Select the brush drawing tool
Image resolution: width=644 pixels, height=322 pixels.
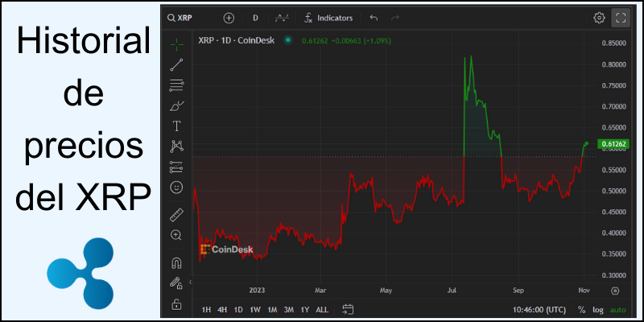(x=176, y=106)
